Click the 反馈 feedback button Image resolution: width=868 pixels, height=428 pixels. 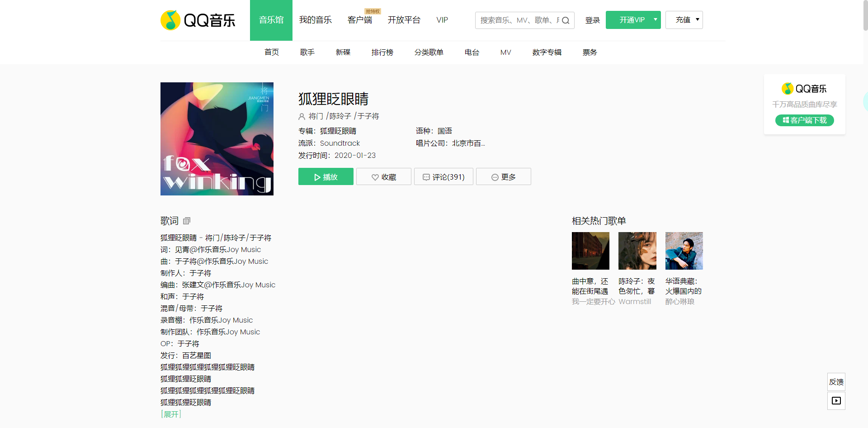[836, 382]
